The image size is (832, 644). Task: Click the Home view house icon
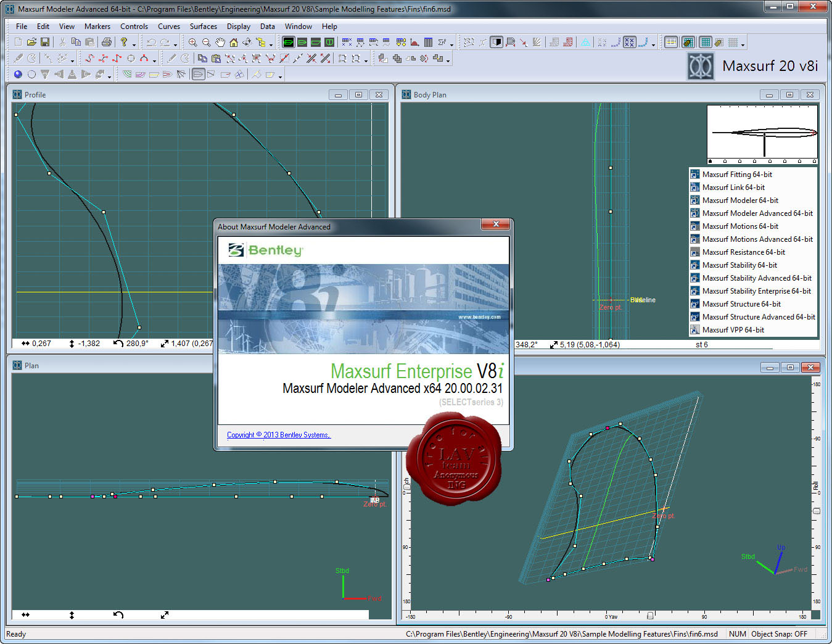point(234,42)
